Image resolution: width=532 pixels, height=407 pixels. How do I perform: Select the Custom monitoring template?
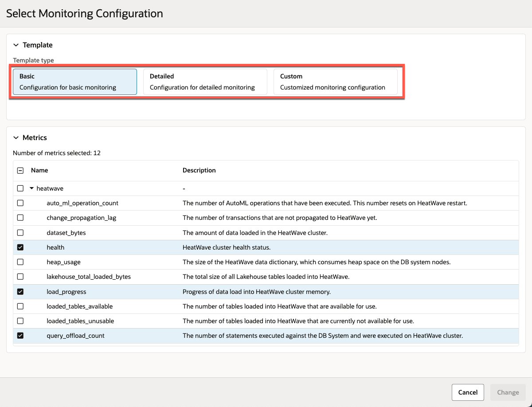[x=336, y=82]
